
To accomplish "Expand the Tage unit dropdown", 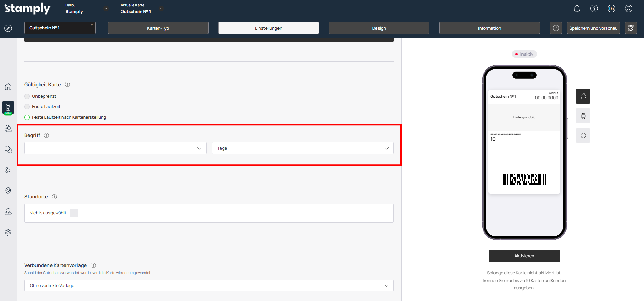I will [302, 148].
